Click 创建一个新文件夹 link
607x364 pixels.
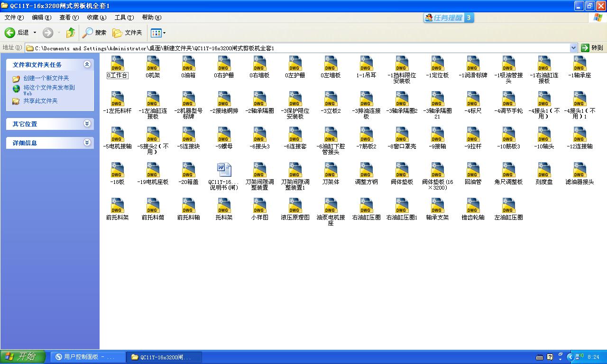[46, 78]
